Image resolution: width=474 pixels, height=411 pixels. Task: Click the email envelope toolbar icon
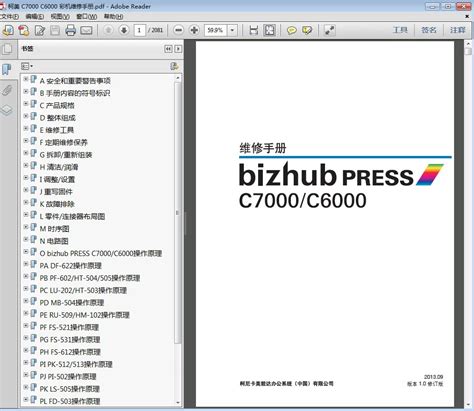[x=86, y=30]
